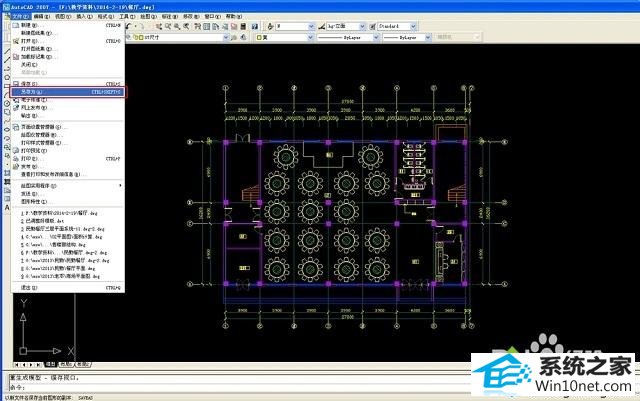Choose 页面设置管理器 in File menu
This screenshot has height=401, width=640.
pyautogui.click(x=67, y=127)
